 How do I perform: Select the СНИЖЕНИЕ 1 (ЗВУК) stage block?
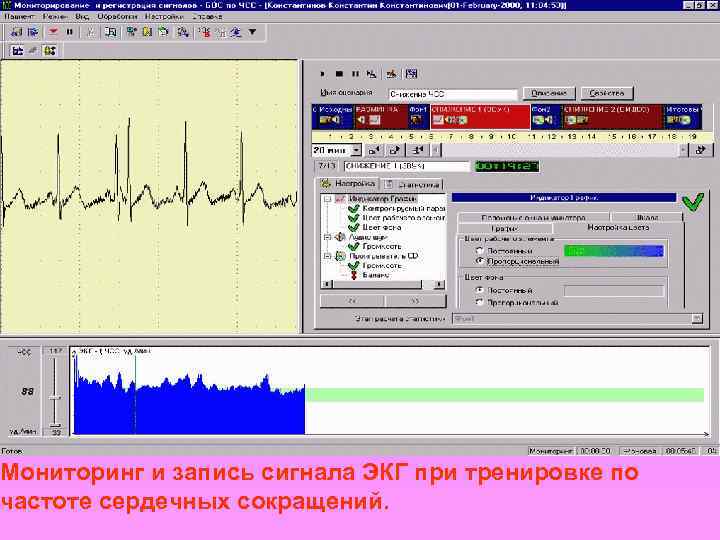click(x=480, y=117)
